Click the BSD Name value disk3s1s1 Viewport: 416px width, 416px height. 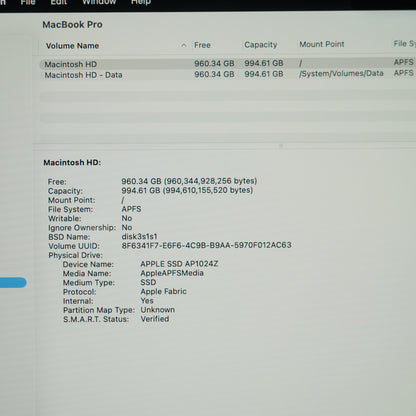click(x=139, y=236)
